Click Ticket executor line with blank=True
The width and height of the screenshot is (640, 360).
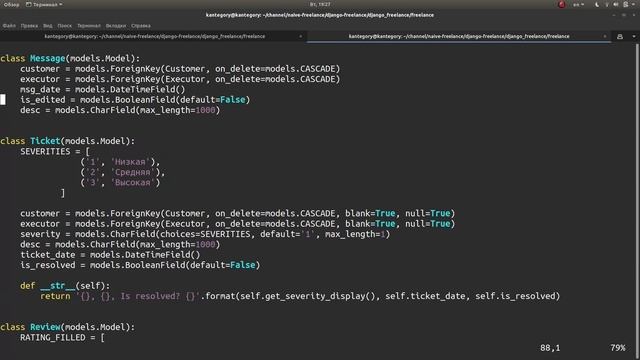(238, 224)
